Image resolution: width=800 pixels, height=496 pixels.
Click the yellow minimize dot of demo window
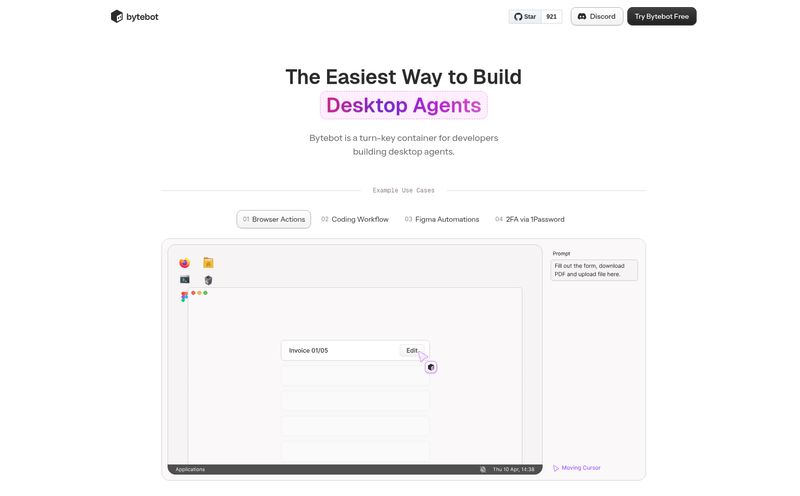click(199, 293)
